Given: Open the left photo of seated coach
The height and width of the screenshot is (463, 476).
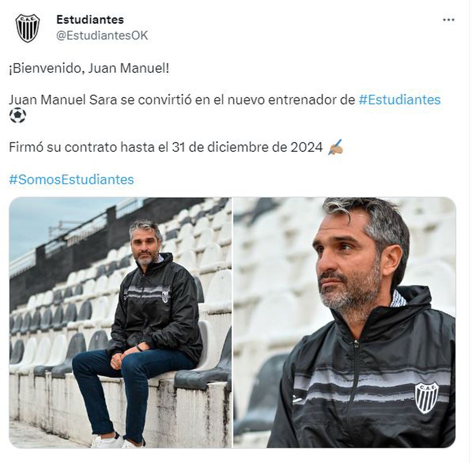Looking at the screenshot, I should tap(120, 323).
